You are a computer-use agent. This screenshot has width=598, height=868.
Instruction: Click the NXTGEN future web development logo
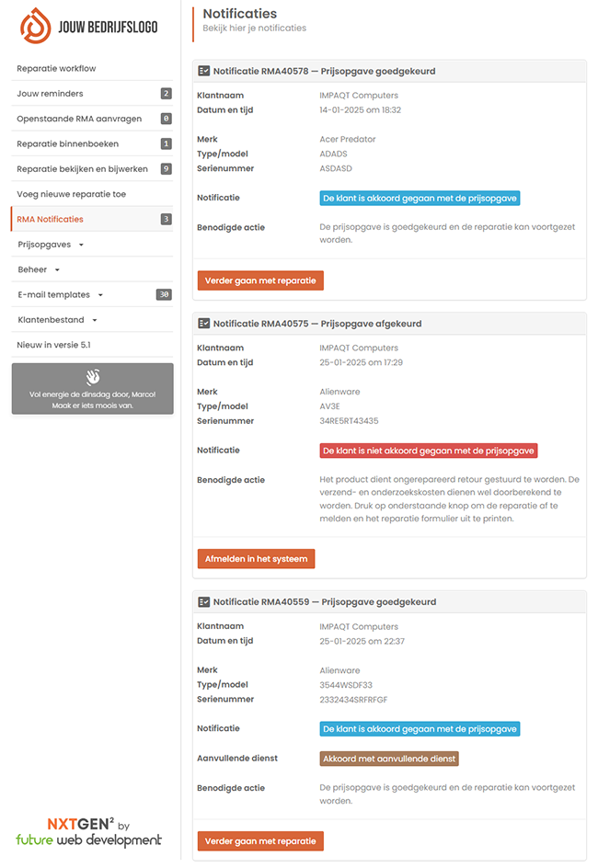pos(89,832)
